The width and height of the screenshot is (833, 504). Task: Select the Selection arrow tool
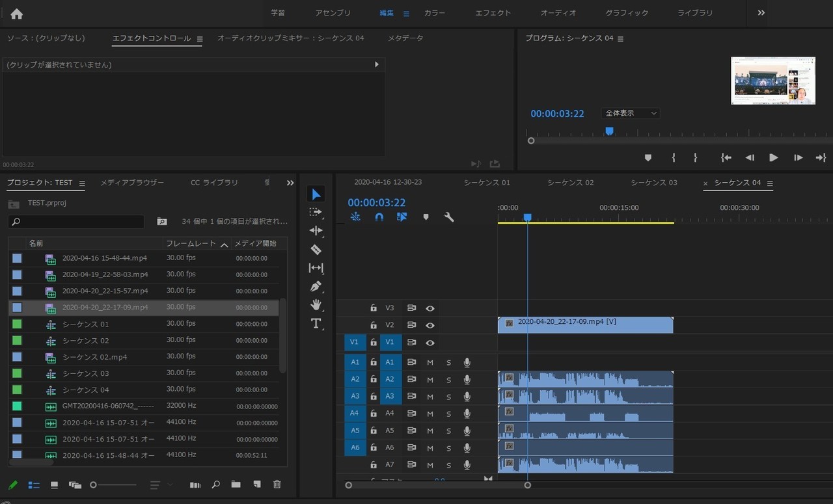316,194
